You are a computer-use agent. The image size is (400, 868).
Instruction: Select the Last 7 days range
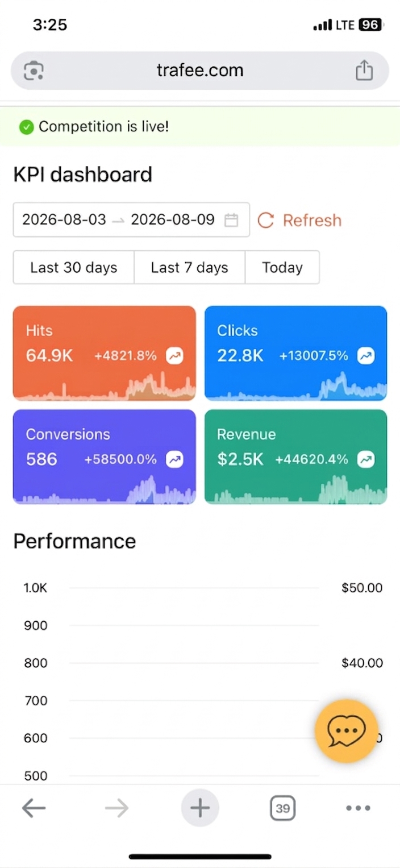pyautogui.click(x=189, y=267)
